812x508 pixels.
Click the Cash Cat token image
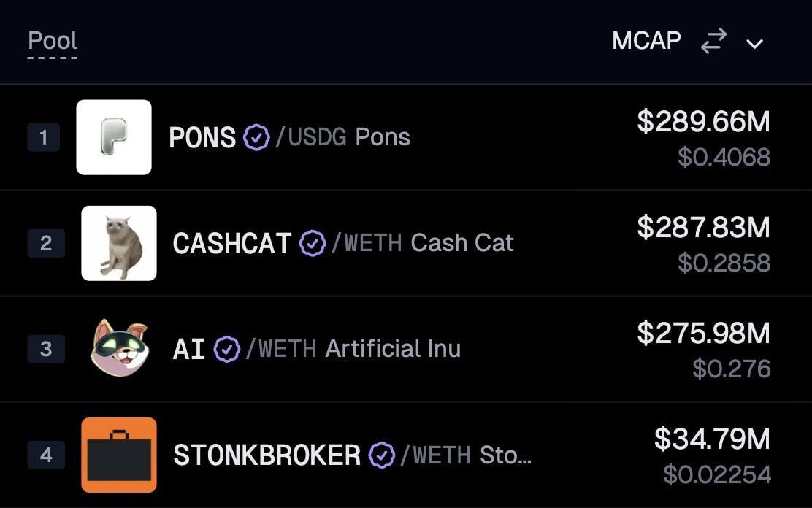[x=119, y=243]
